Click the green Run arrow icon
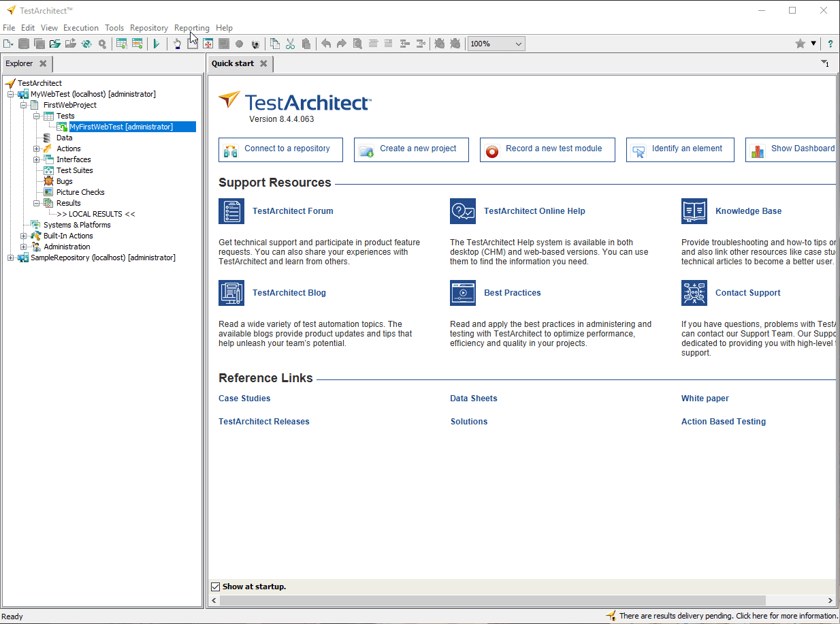 tap(157, 44)
